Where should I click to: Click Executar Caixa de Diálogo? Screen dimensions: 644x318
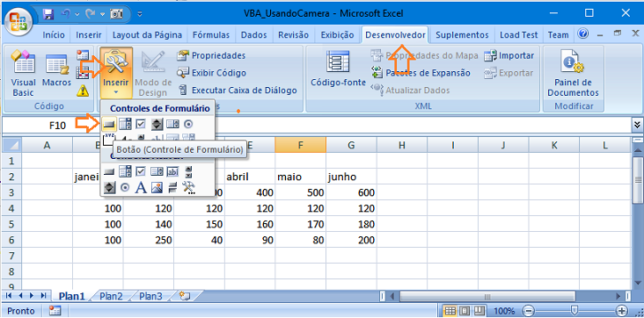point(238,90)
